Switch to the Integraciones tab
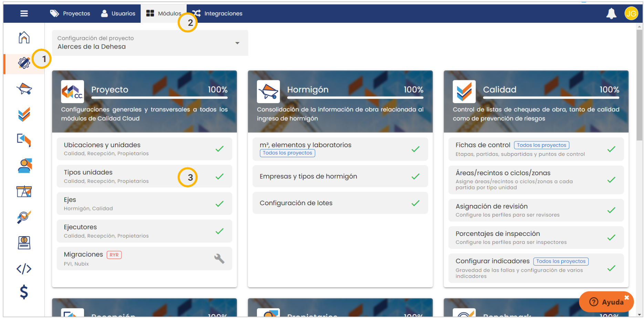The image size is (644, 319). tap(218, 13)
